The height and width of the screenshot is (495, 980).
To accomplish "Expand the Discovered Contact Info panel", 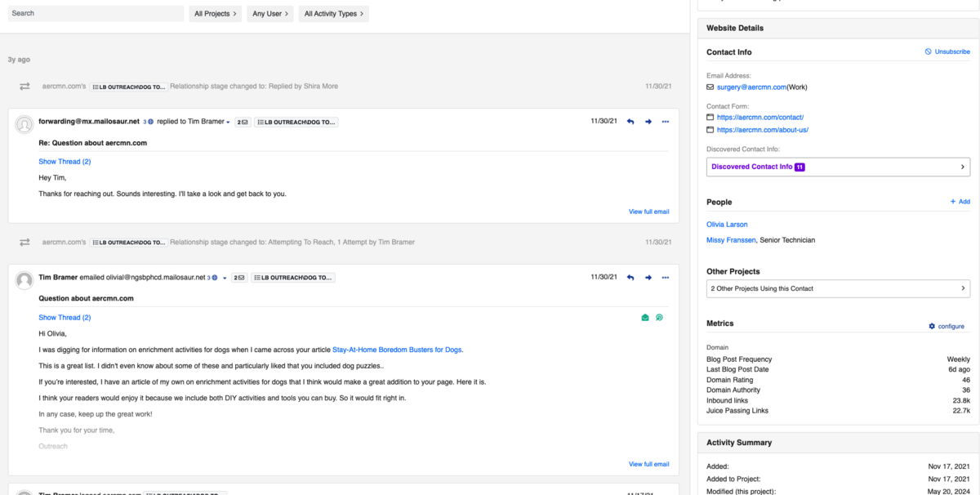I will coord(838,167).
